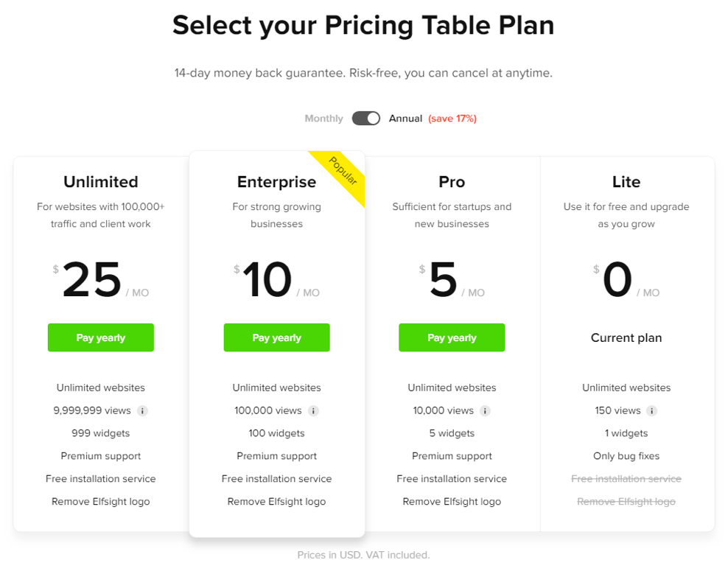
Task: Click Pay yearly for Enterprise plan
Action: (x=277, y=337)
